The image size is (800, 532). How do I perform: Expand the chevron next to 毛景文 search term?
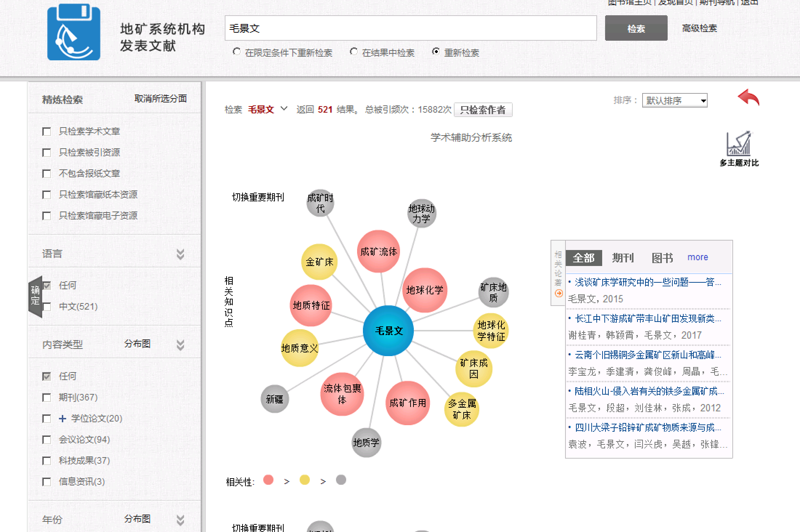pos(284,109)
